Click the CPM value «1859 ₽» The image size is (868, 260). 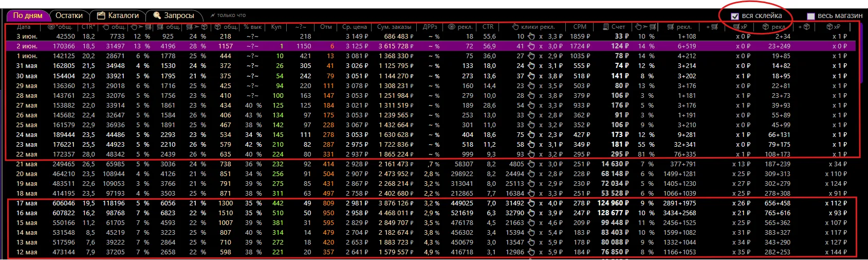coord(580,37)
